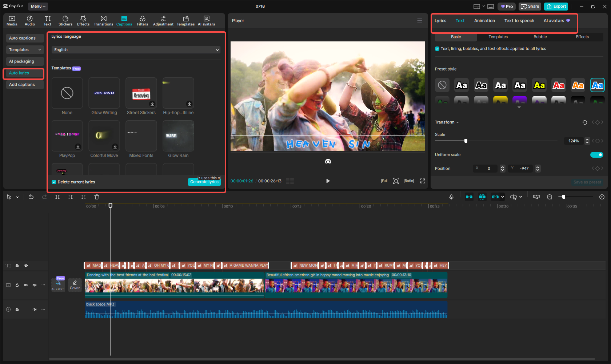This screenshot has height=364, width=611.
Task: Switch to the Bubble sub-tab
Action: tap(540, 37)
